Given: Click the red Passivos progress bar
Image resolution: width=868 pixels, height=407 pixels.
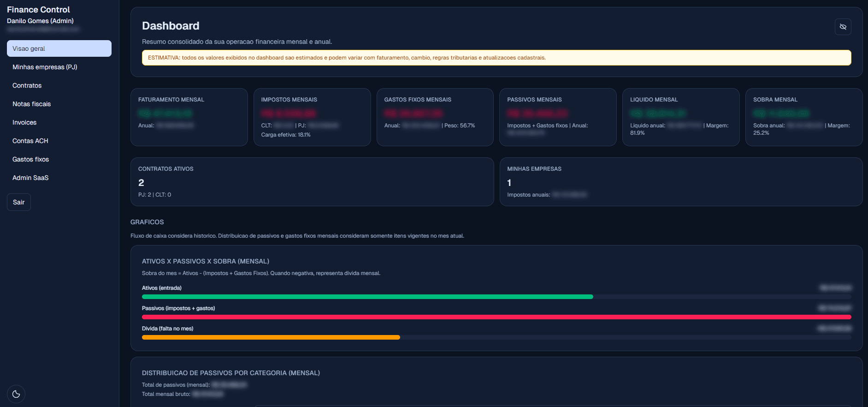Looking at the screenshot, I should click(x=496, y=317).
